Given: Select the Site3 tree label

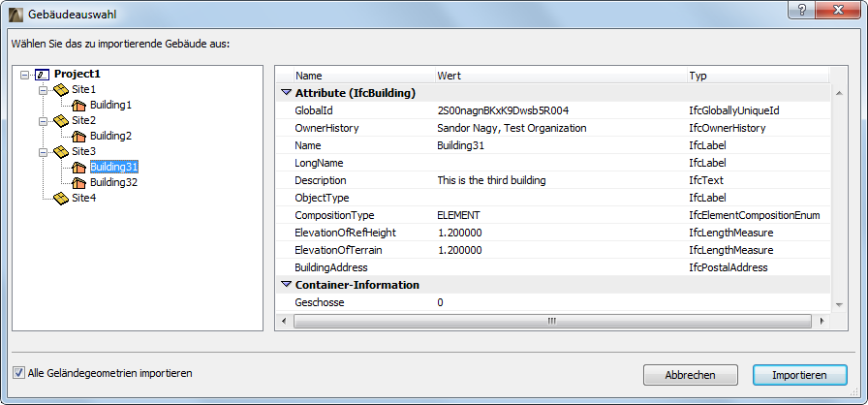Looking at the screenshot, I should click(83, 151).
